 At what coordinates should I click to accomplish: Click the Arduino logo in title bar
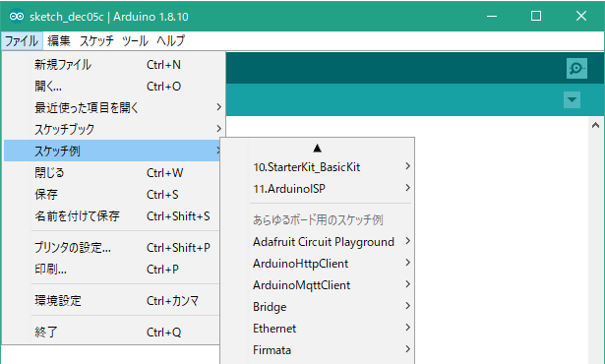pyautogui.click(x=17, y=16)
